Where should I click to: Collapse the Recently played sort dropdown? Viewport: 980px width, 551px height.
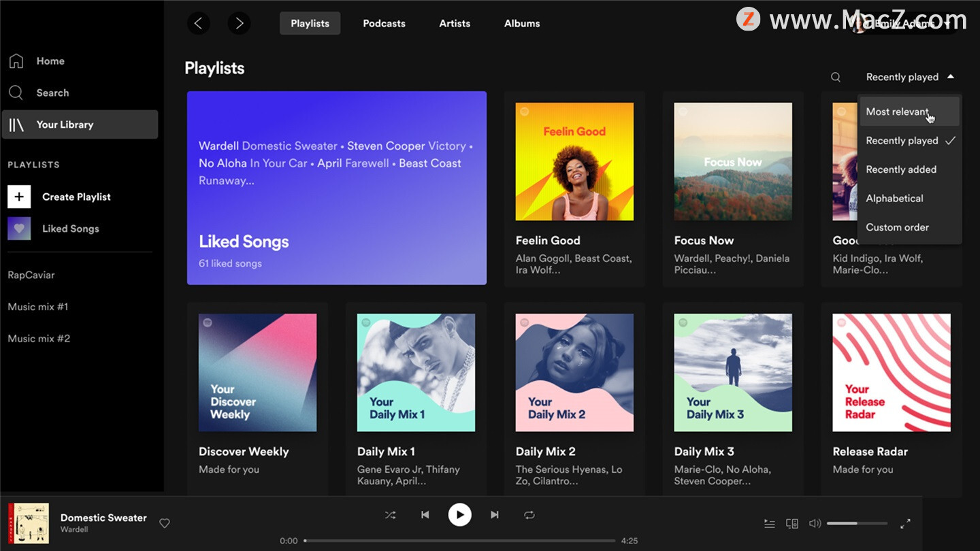click(910, 77)
